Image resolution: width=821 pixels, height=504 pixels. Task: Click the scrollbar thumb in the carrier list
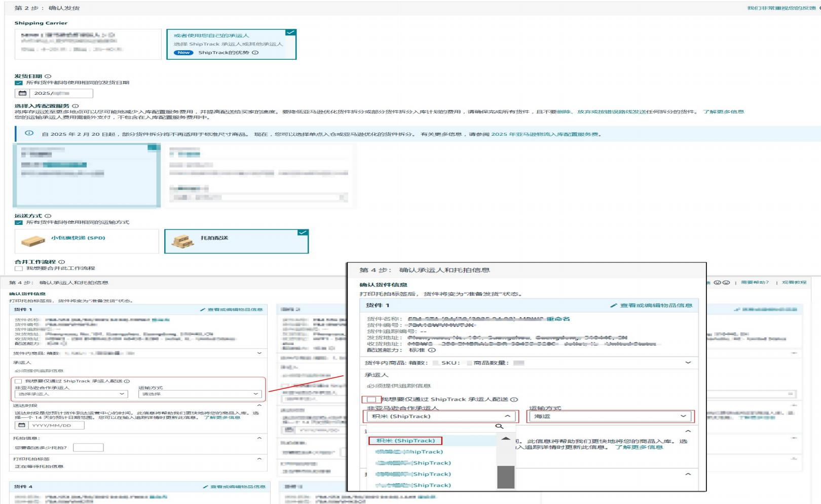(x=505, y=476)
